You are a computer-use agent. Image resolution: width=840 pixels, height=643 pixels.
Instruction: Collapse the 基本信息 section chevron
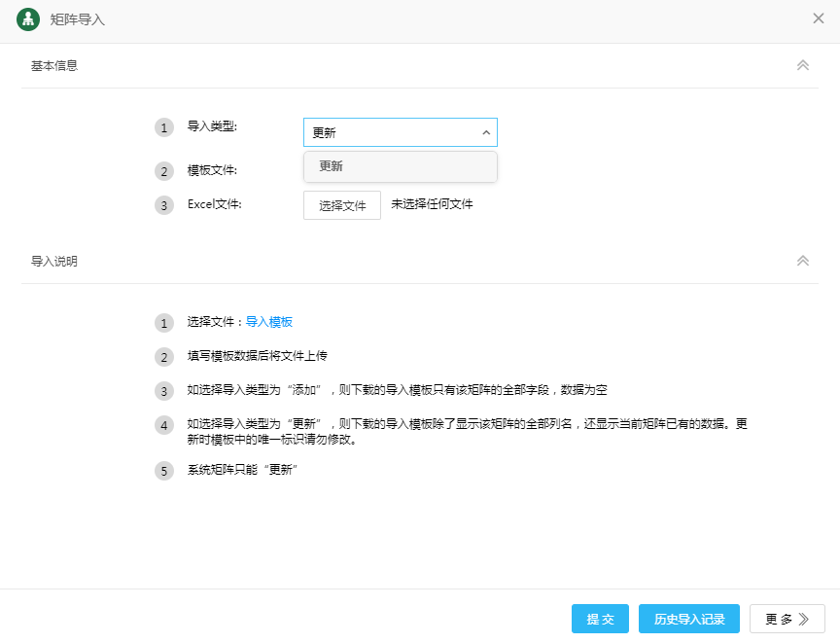pyautogui.click(x=803, y=65)
